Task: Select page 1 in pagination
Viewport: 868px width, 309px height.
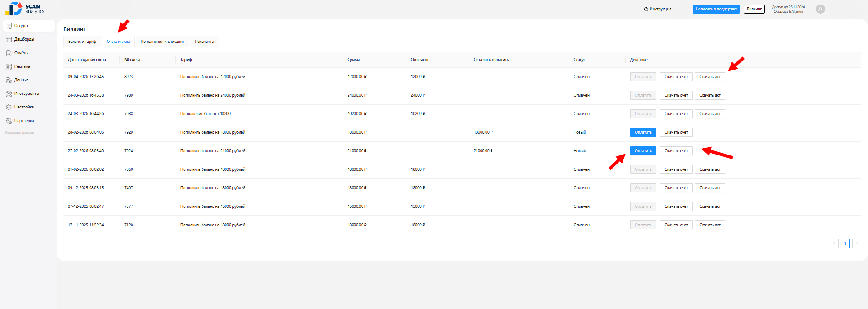Action: 845,243
